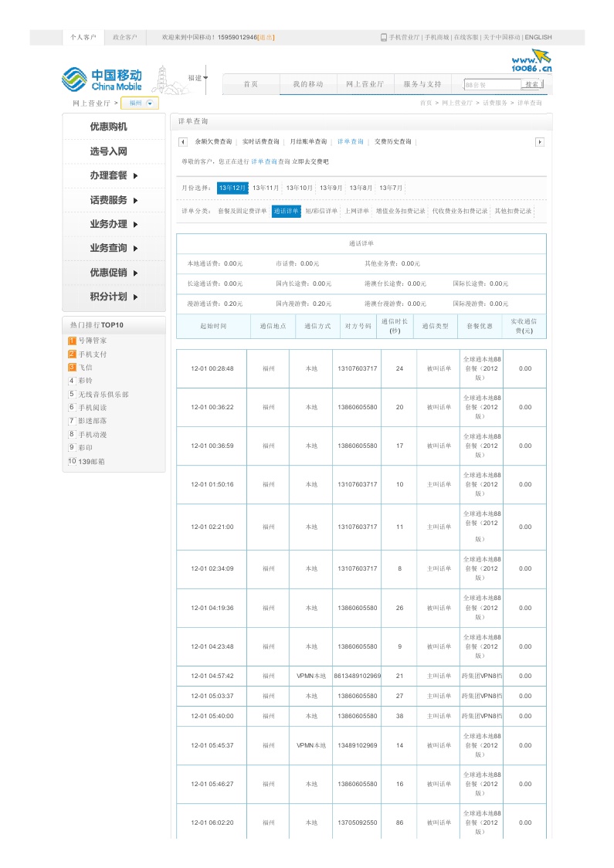Click the 立即去交费吧 link
The width and height of the screenshot is (614, 868).
310,161
